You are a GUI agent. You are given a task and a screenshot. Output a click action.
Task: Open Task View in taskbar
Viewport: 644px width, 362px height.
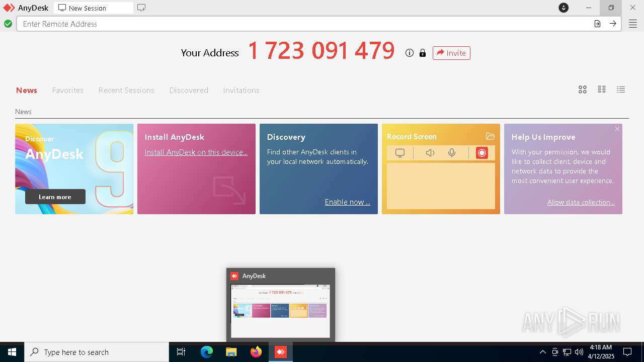coord(181,352)
